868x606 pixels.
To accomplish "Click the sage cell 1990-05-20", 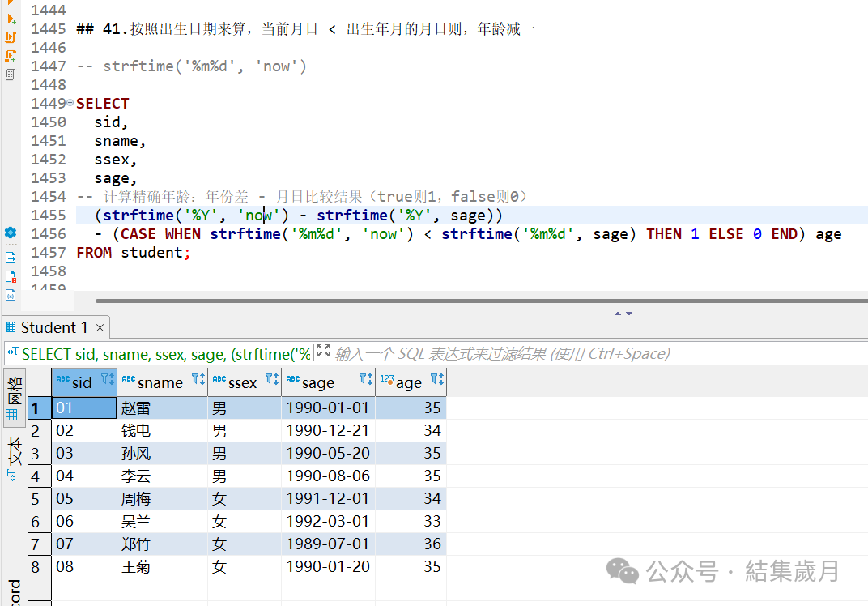I will pos(328,454).
